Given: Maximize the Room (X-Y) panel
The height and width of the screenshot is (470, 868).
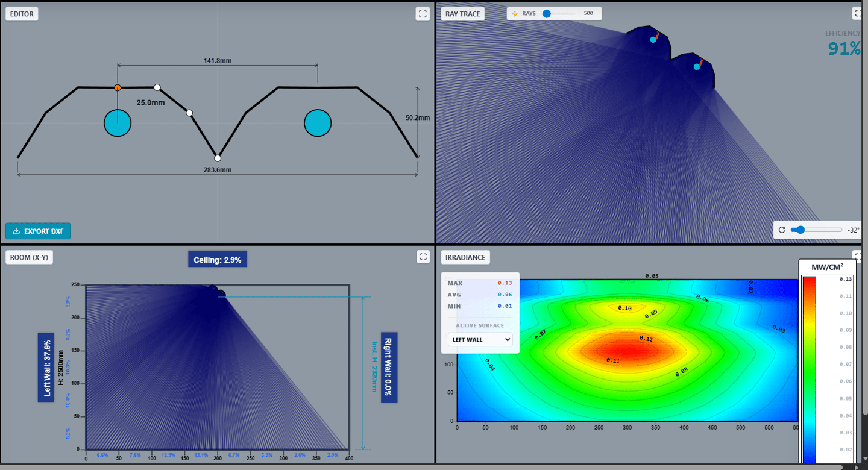Looking at the screenshot, I should [x=423, y=257].
